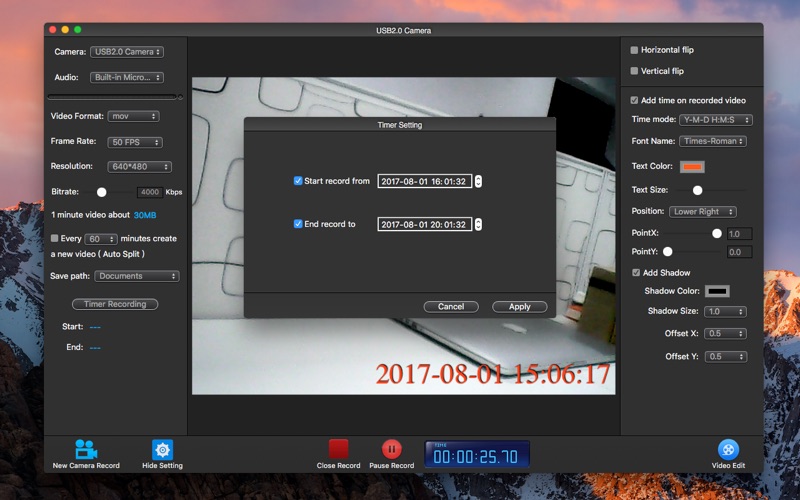800x500 pixels.
Task: Click the camera preview timestamp overlay
Action: click(x=492, y=374)
